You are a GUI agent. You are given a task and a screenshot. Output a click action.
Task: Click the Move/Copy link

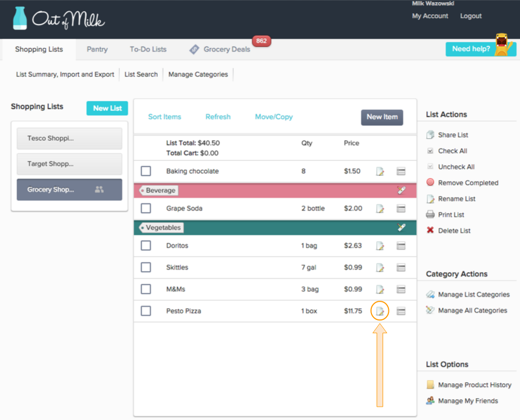(x=274, y=117)
